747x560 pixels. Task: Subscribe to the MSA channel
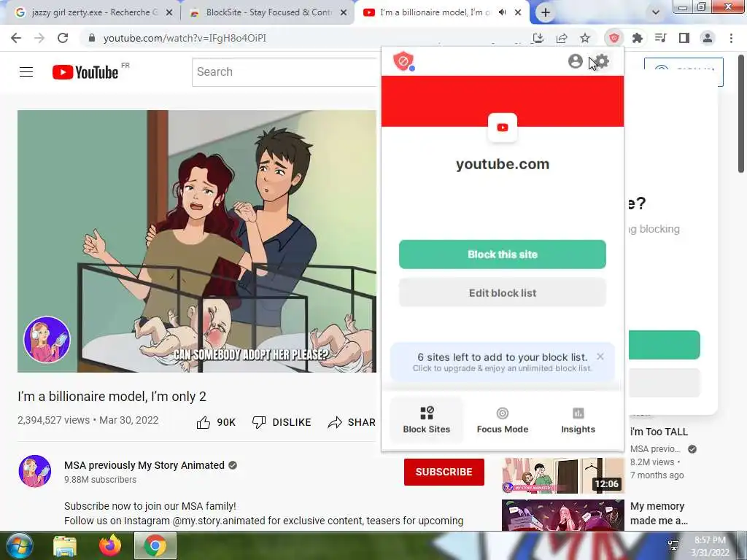pos(444,472)
